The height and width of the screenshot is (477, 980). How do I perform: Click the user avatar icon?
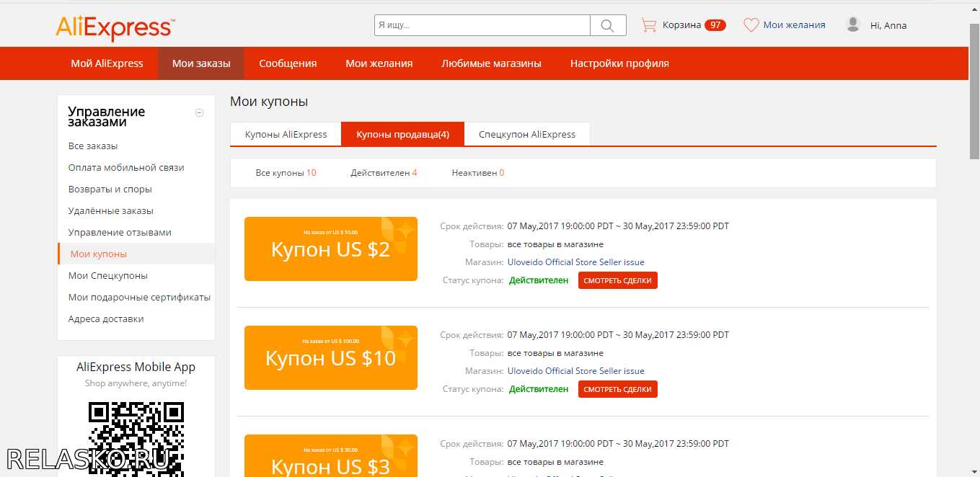[853, 24]
